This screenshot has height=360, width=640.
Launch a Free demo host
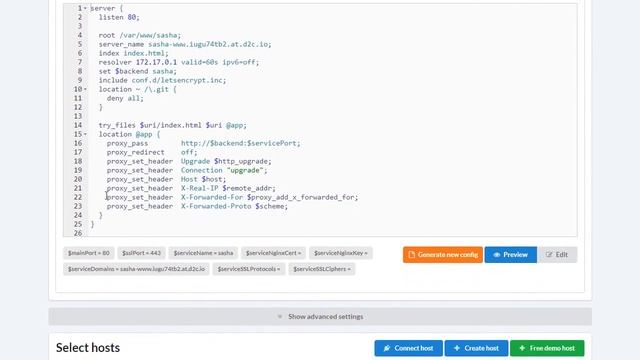click(547, 348)
